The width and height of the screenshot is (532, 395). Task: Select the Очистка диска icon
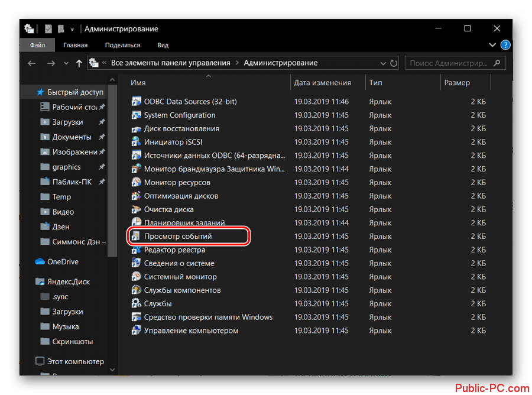pyautogui.click(x=136, y=209)
